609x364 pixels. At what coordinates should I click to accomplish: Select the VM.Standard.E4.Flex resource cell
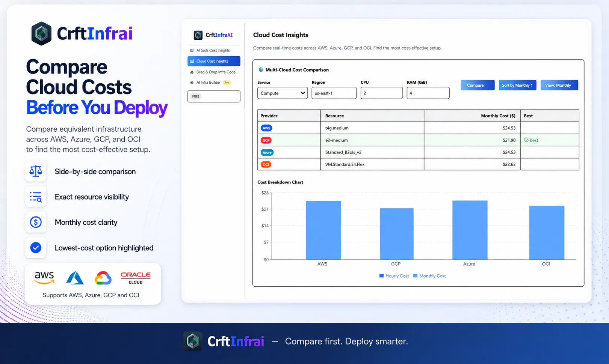[372, 164]
